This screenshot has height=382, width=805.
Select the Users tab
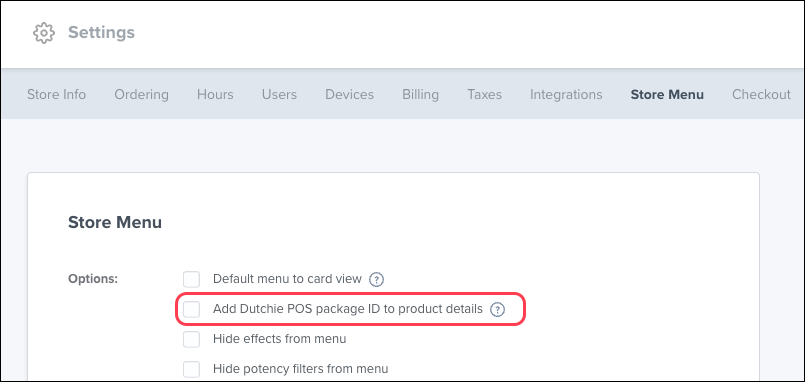[x=279, y=94]
